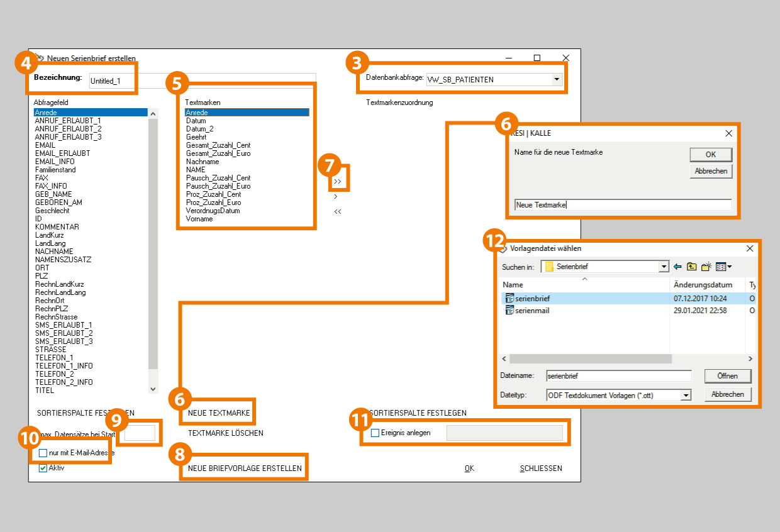Screen dimensions: 780x532
Task: Select the serienbrief template file
Action: pos(532,298)
